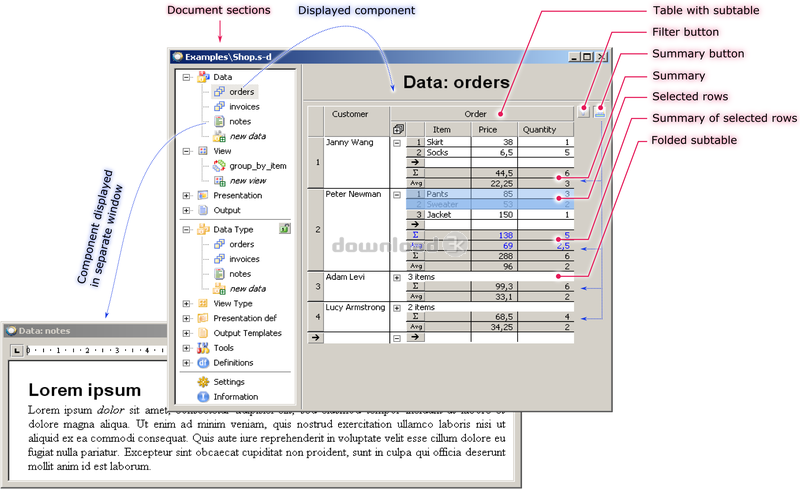The width and height of the screenshot is (800, 489).
Task: Open Settings with the gear icon
Action: [x=203, y=382]
